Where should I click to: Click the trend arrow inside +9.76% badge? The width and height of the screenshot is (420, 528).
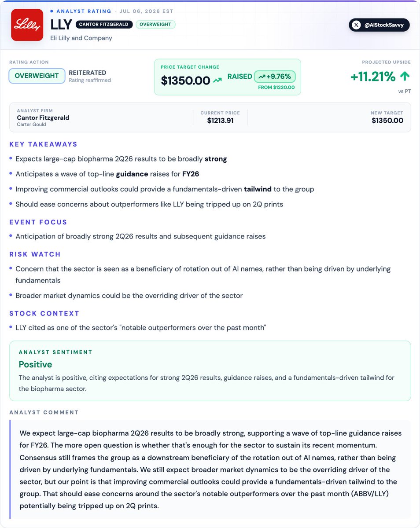click(262, 77)
